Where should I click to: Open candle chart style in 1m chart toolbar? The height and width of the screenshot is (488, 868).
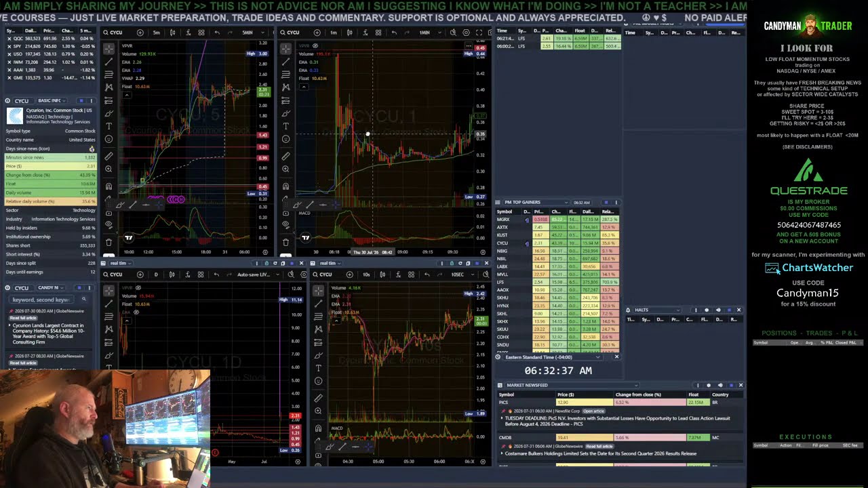coord(349,33)
